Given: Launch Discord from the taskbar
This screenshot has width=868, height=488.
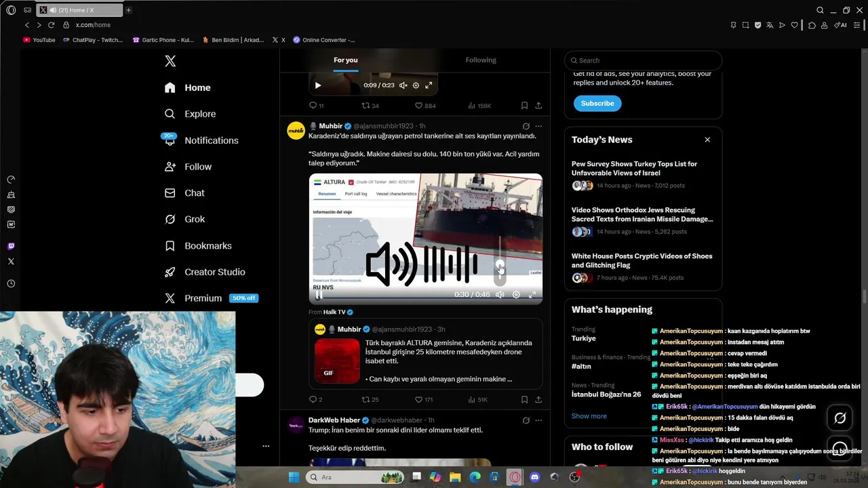Looking at the screenshot, I should coord(534,477).
